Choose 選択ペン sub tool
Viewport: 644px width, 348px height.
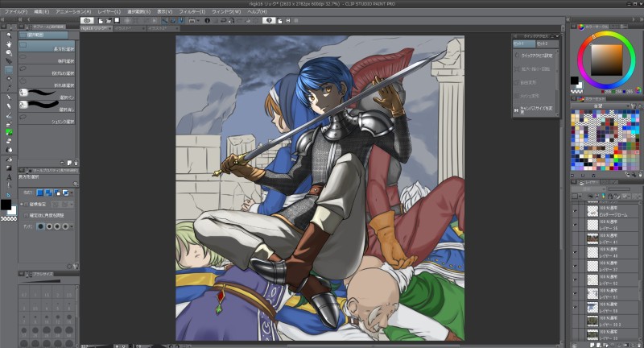47,94
